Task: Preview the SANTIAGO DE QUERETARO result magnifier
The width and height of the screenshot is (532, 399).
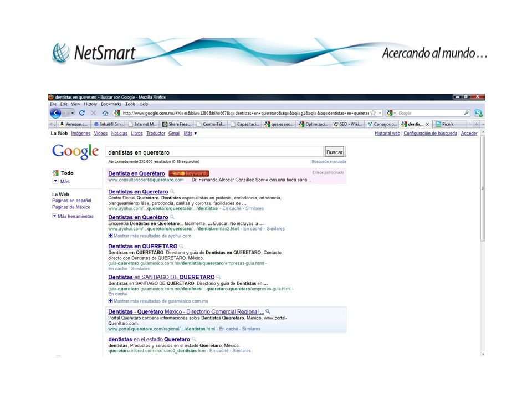Action: [218, 277]
